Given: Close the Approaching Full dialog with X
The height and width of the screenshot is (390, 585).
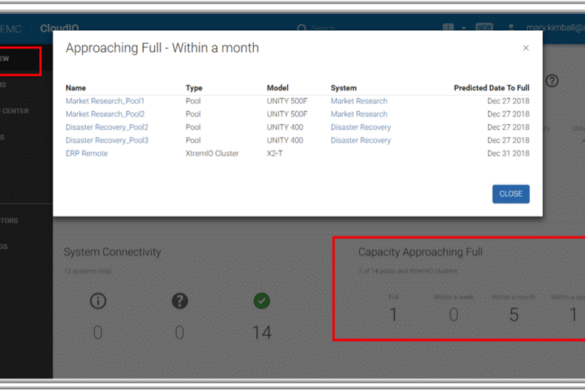Looking at the screenshot, I should pyautogui.click(x=526, y=48).
